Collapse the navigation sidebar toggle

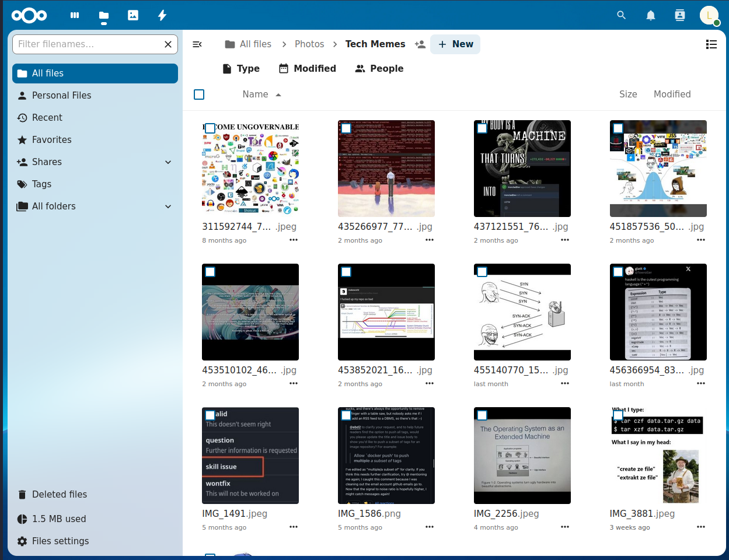point(197,44)
